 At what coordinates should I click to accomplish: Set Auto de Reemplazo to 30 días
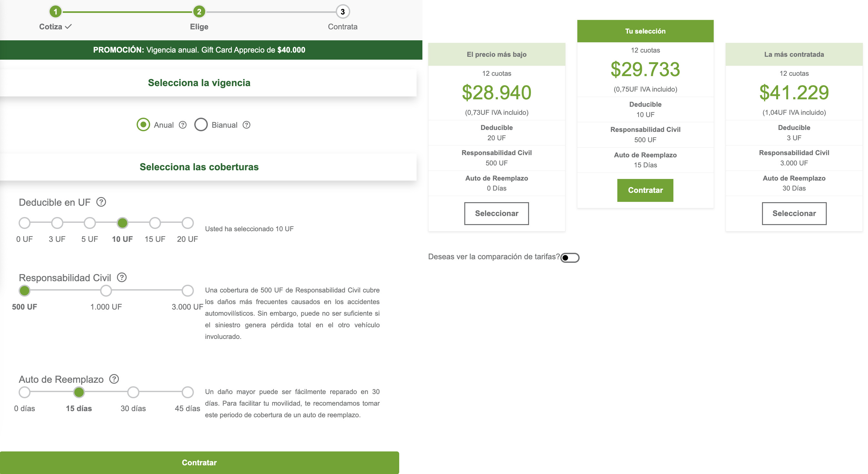pyautogui.click(x=133, y=392)
